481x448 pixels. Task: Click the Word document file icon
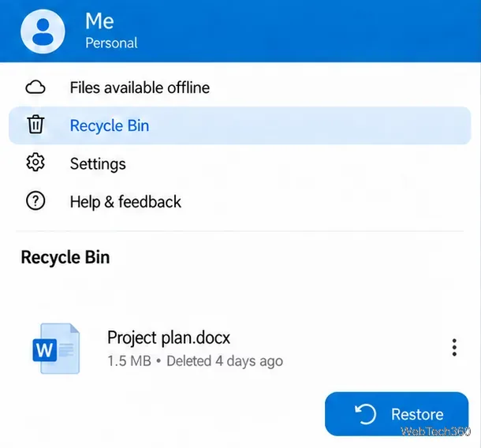coord(56,349)
